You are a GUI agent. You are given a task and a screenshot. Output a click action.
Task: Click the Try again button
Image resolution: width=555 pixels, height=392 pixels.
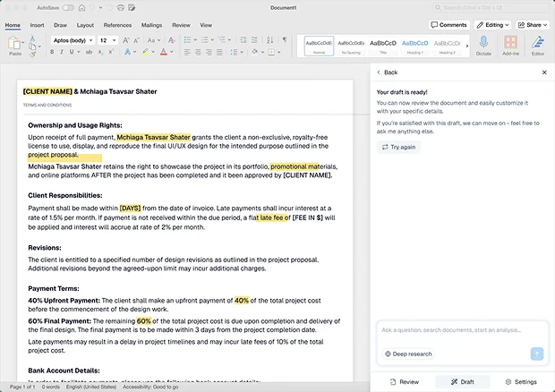pos(398,147)
